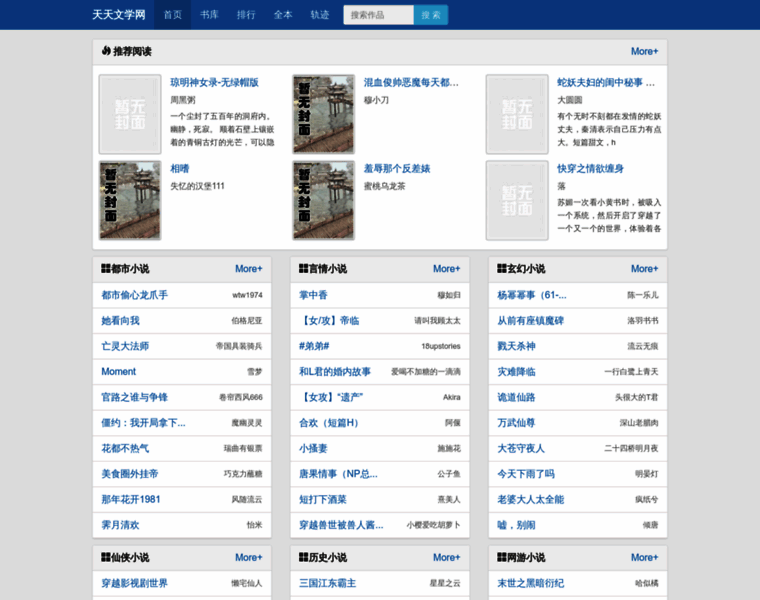Open the novel 大苍守夜人
The height and width of the screenshot is (600, 760).
(x=521, y=448)
